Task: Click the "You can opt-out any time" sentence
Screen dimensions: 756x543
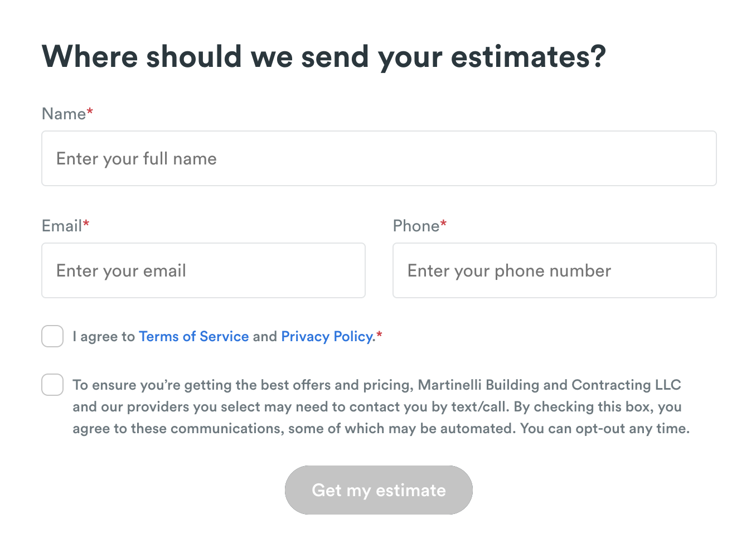Action: pos(604,429)
